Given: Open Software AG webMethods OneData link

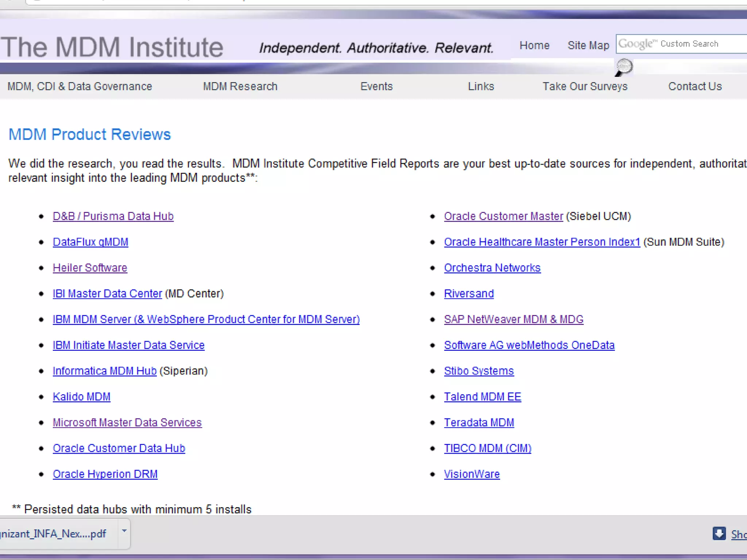Looking at the screenshot, I should pyautogui.click(x=529, y=345).
